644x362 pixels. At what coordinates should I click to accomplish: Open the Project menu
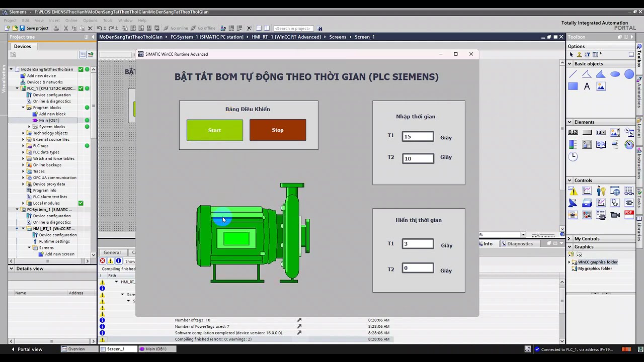[x=10, y=21]
